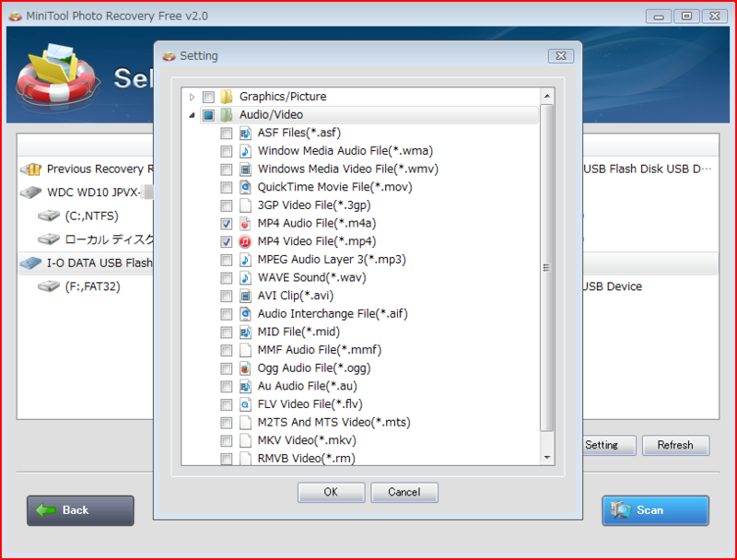The width and height of the screenshot is (737, 560).
Task: Click the F: FAT32 partition icon
Action: coord(49,286)
